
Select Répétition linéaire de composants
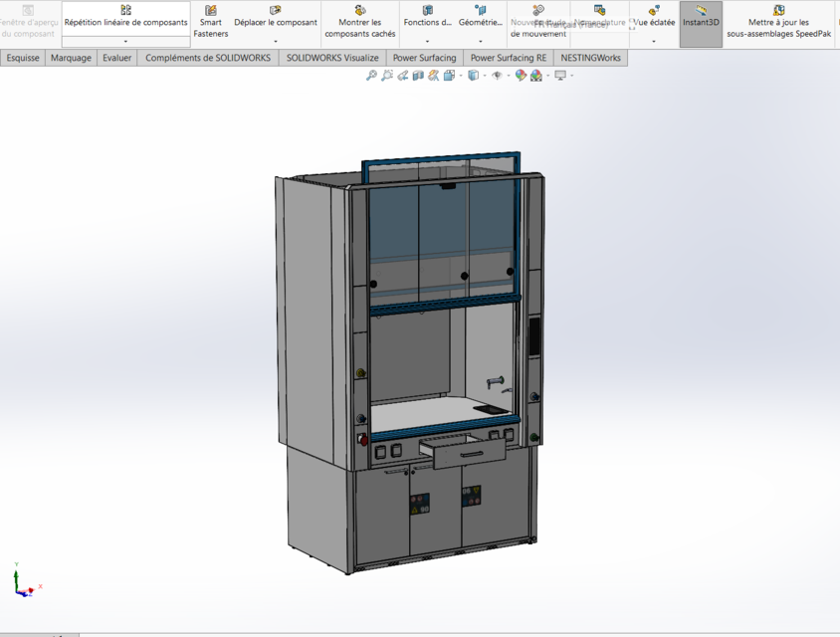[x=125, y=22]
